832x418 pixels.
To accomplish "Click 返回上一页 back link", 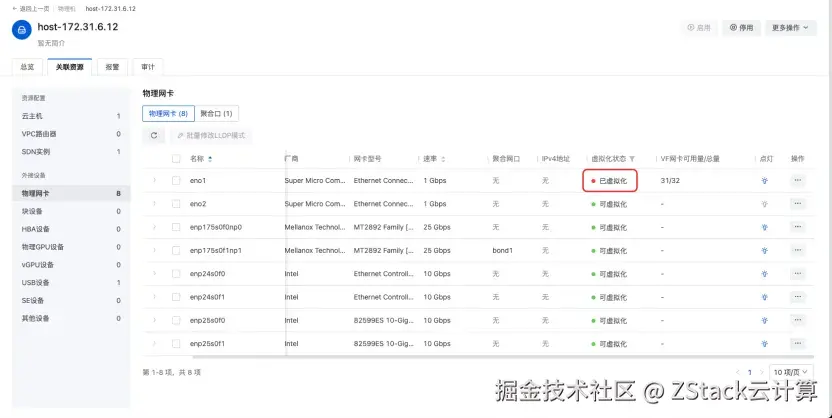I will tap(31, 8).
